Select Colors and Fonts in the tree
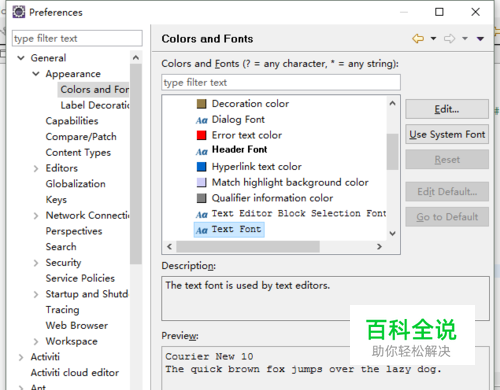The height and width of the screenshot is (390, 500). 94,89
